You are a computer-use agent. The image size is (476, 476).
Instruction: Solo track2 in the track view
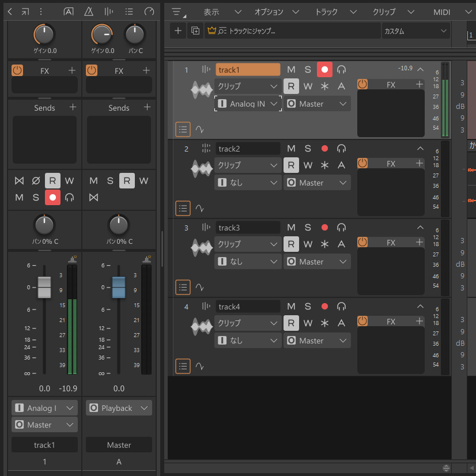[x=308, y=149]
